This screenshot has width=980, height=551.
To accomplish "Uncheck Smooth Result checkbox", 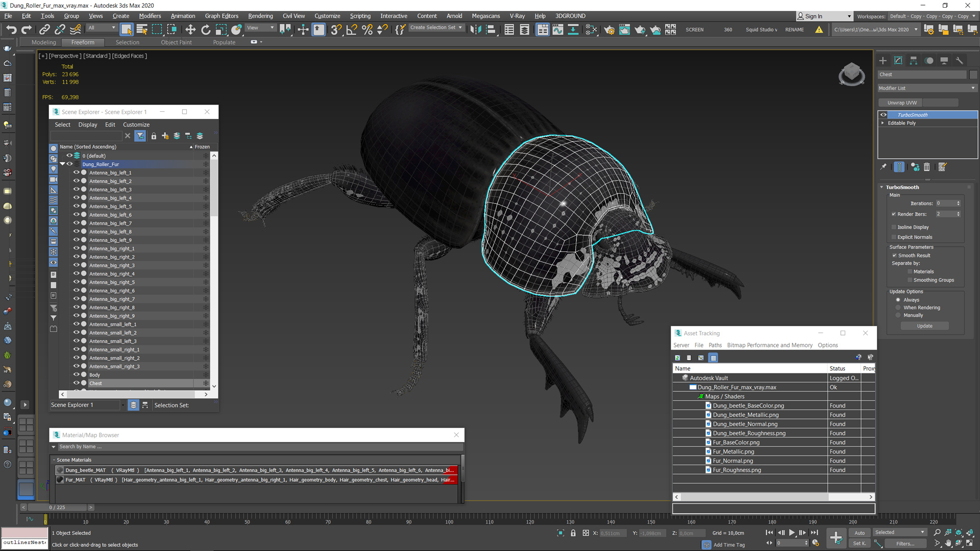I will coord(894,256).
